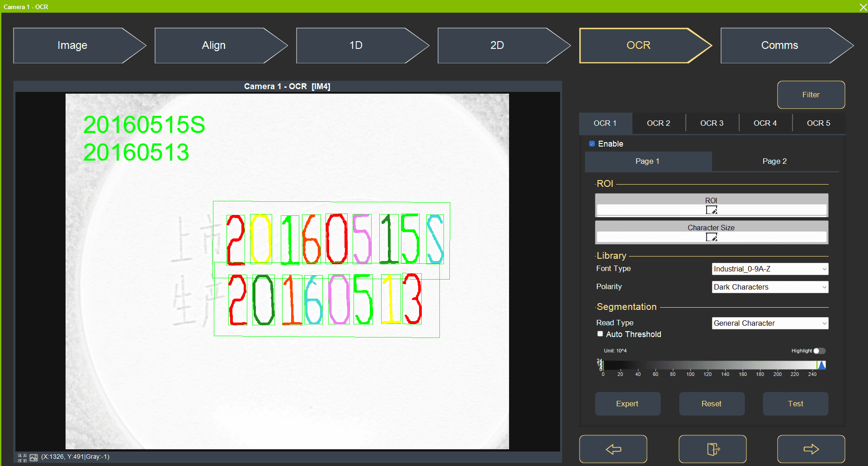The width and height of the screenshot is (868, 466).
Task: Go to the Image step
Action: coord(80,45)
